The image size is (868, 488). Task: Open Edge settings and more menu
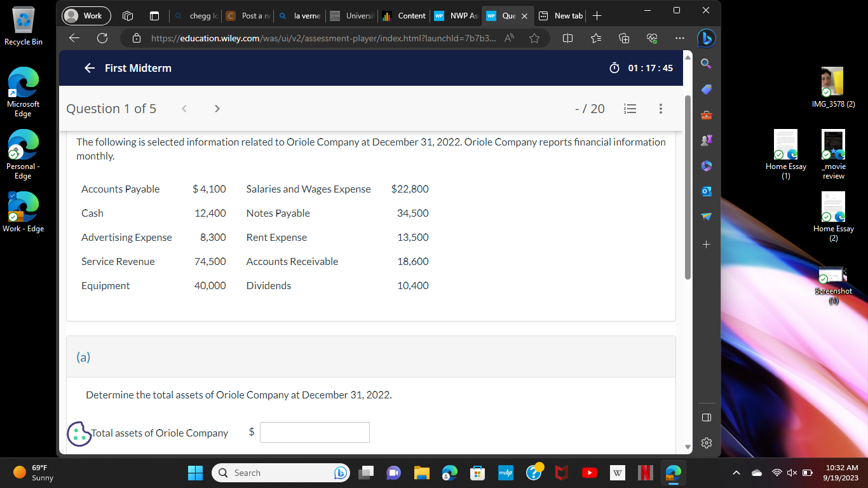click(679, 39)
